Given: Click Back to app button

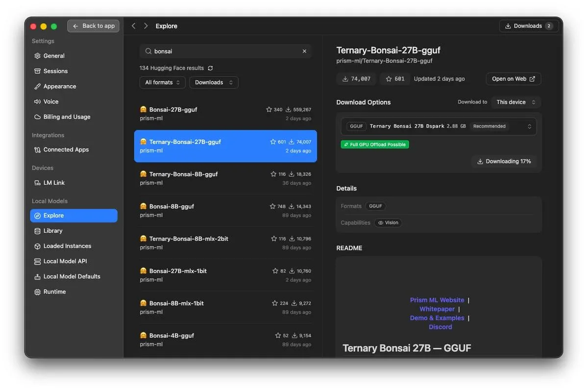Looking at the screenshot, I should [94, 26].
